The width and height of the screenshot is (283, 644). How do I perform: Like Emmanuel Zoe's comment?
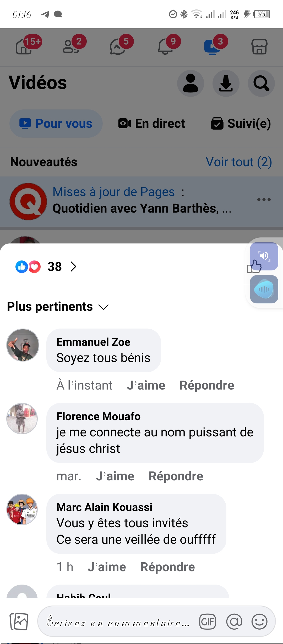click(146, 385)
